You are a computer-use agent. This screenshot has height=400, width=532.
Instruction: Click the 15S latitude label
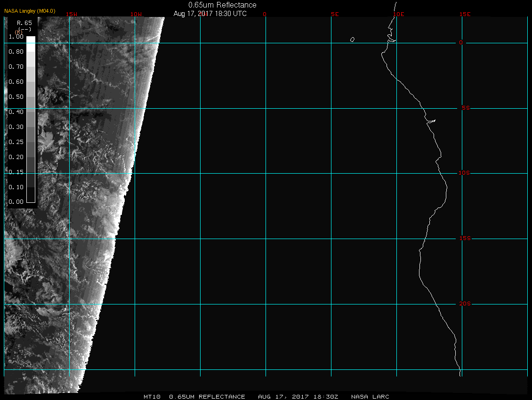click(465, 239)
